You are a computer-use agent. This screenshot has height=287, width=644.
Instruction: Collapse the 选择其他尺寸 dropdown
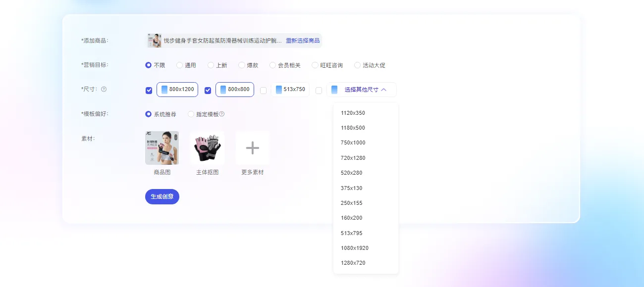pos(362,90)
